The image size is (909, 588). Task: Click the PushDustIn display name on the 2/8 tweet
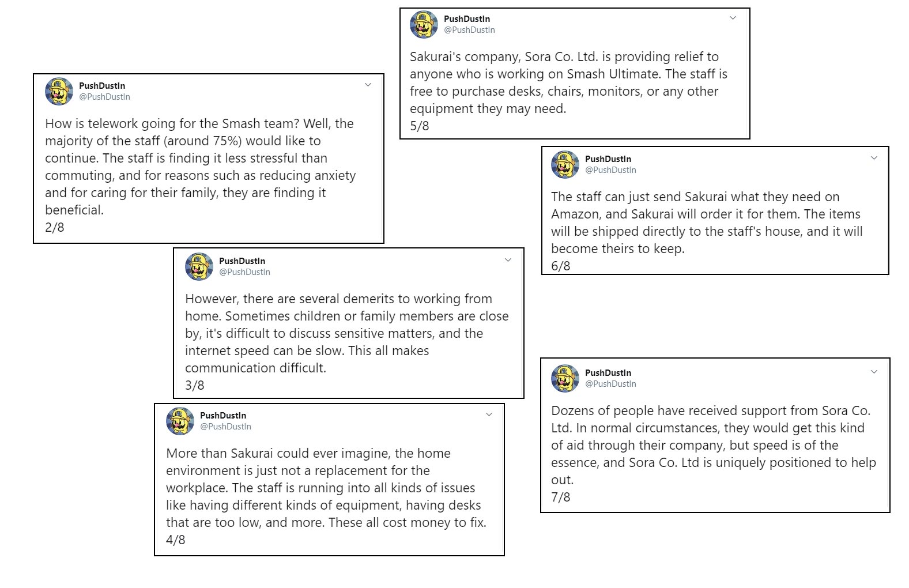point(102,86)
